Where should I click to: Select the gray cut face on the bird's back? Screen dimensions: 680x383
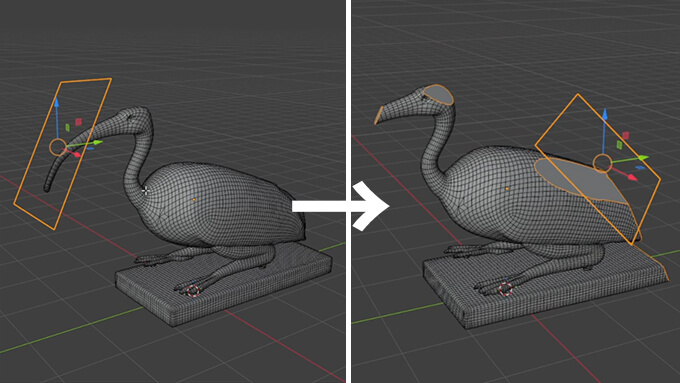577,178
